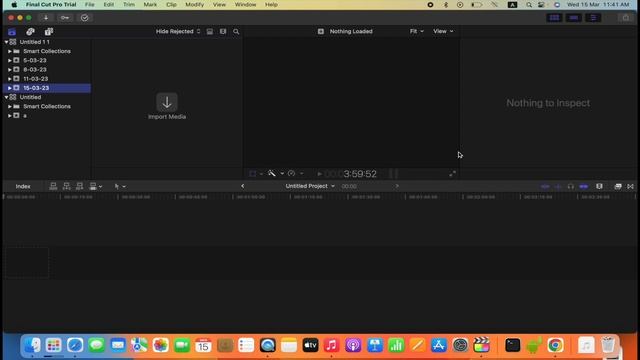
Task: Open the Keyword Editor key icon
Action: coord(65,18)
